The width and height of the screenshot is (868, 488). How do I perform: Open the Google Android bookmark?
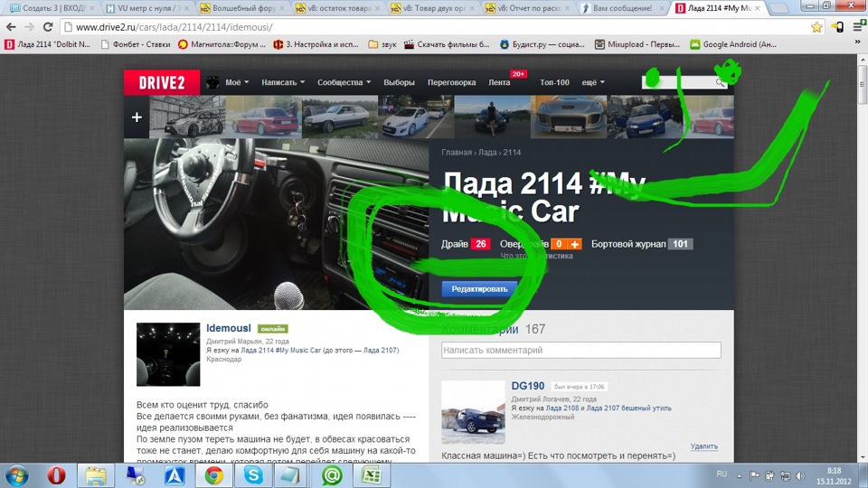733,44
